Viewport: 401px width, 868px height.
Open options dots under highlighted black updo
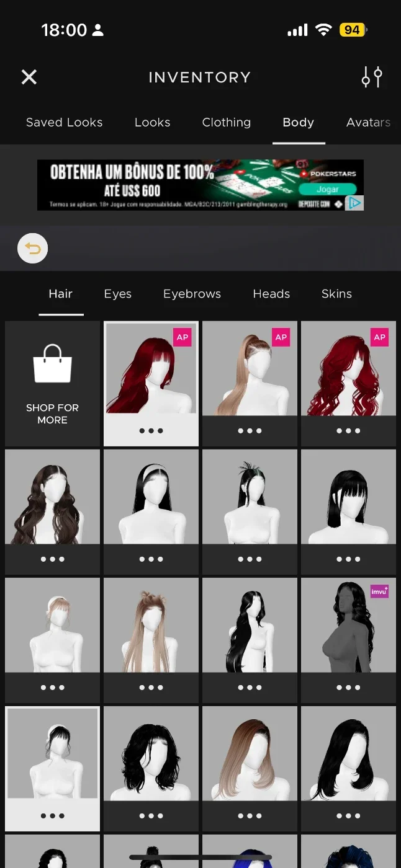52,816
